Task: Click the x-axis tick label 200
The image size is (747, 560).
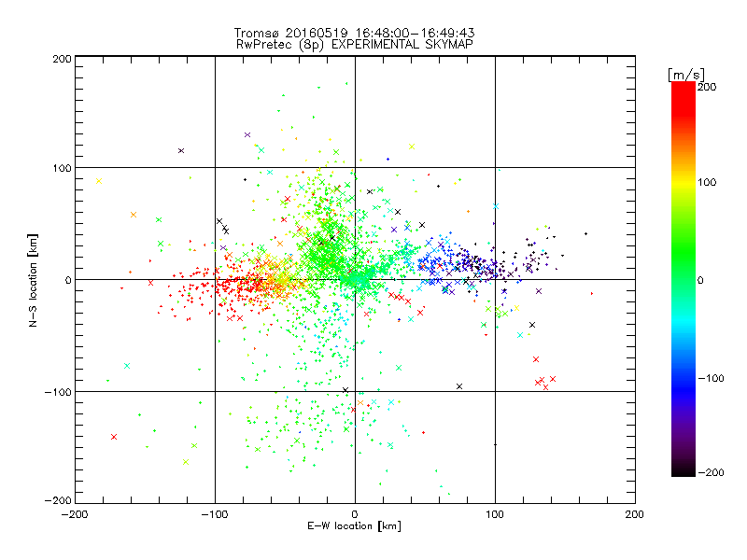Action: [635, 515]
